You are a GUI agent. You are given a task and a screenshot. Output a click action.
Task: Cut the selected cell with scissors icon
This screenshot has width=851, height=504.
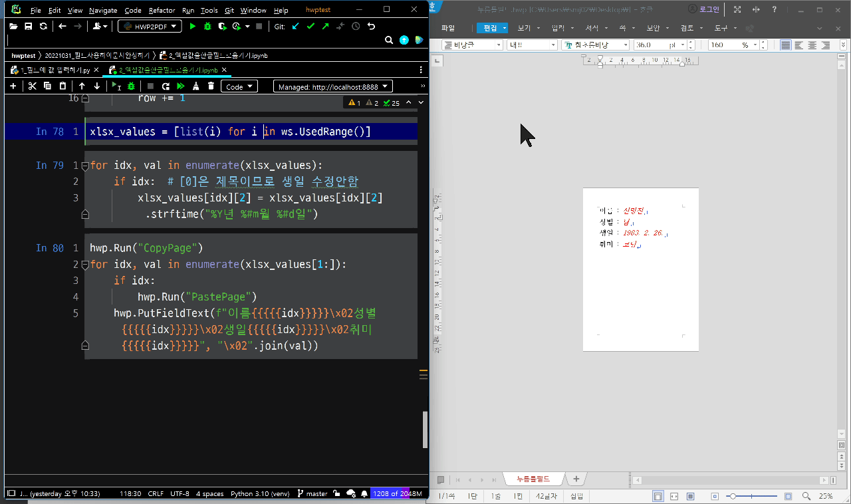coord(31,86)
